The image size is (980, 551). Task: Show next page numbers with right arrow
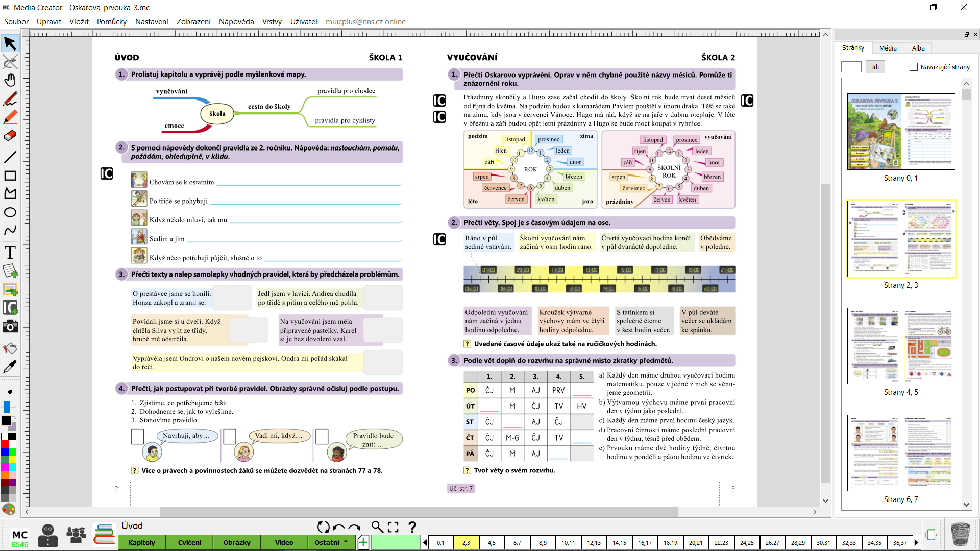click(917, 543)
